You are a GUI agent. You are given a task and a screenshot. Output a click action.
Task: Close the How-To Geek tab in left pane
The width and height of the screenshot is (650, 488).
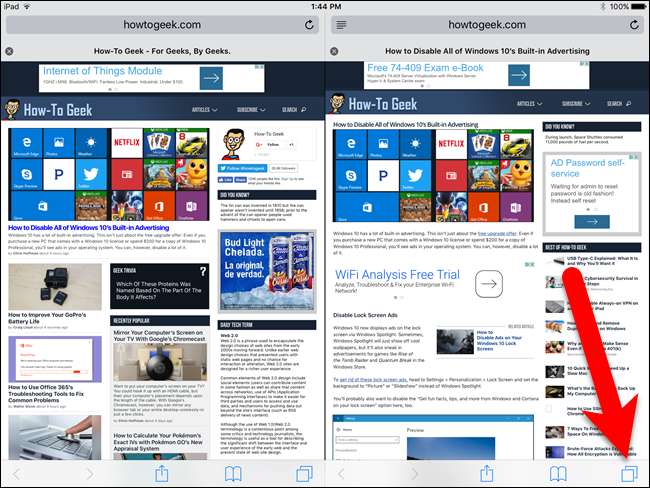tap(9, 50)
